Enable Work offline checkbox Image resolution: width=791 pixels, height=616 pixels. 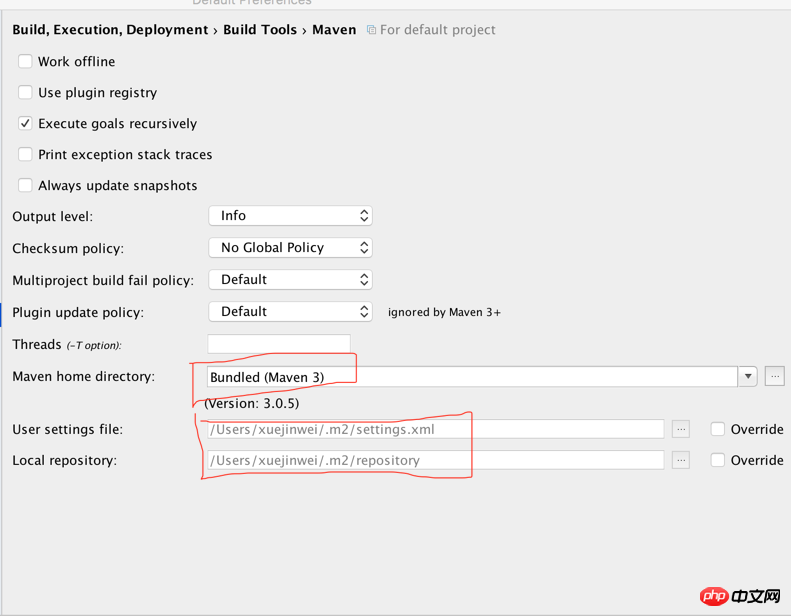(x=25, y=61)
